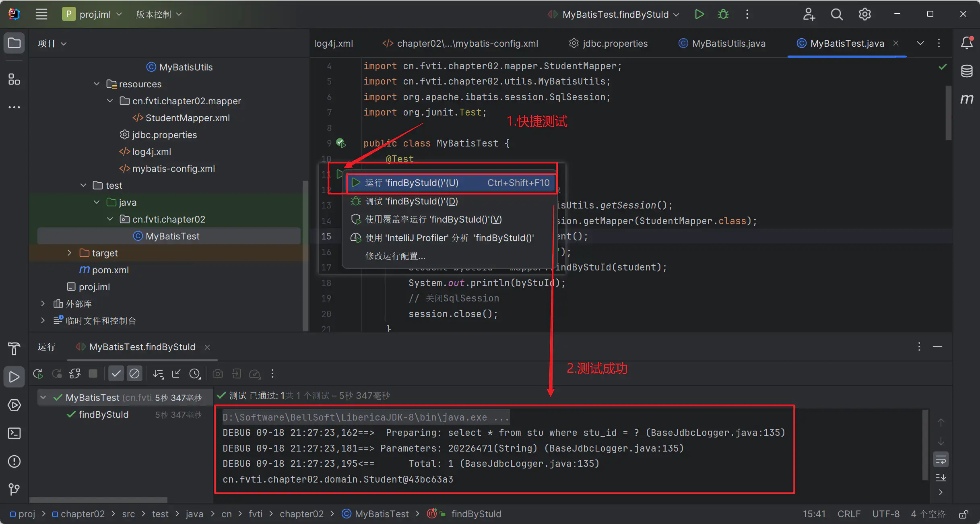The image size is (980, 524).
Task: Open the 版本控制 dropdown
Action: (159, 14)
